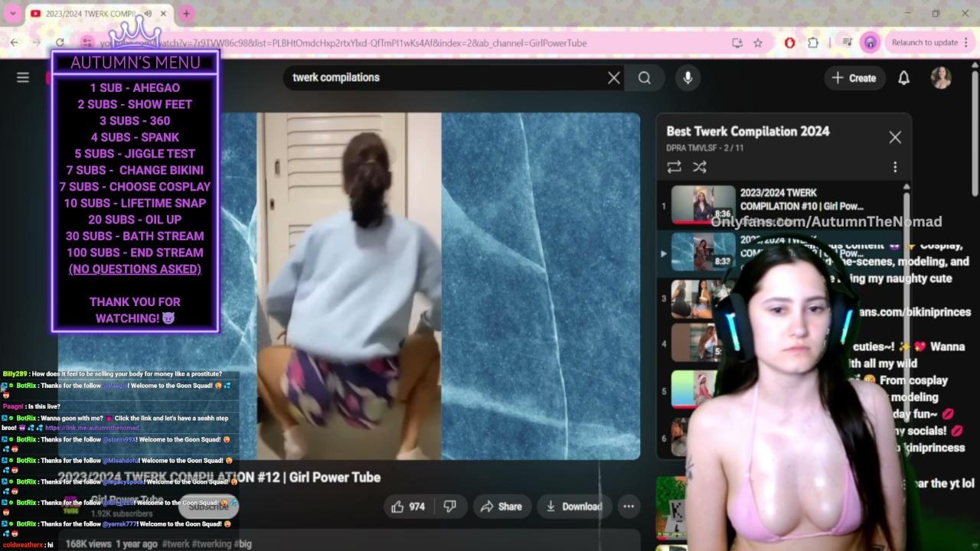Open Chrome profile avatar in toolbar
Screen dimensions: 980x551
coord(871,43)
